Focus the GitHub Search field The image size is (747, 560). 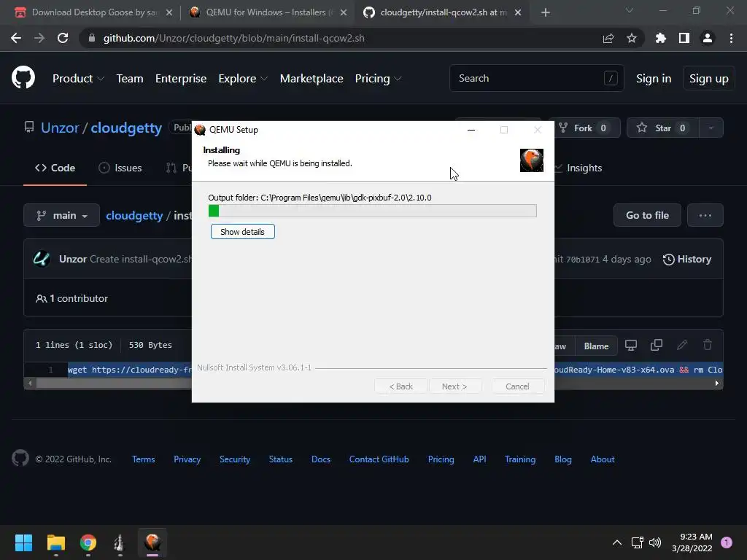(536, 78)
